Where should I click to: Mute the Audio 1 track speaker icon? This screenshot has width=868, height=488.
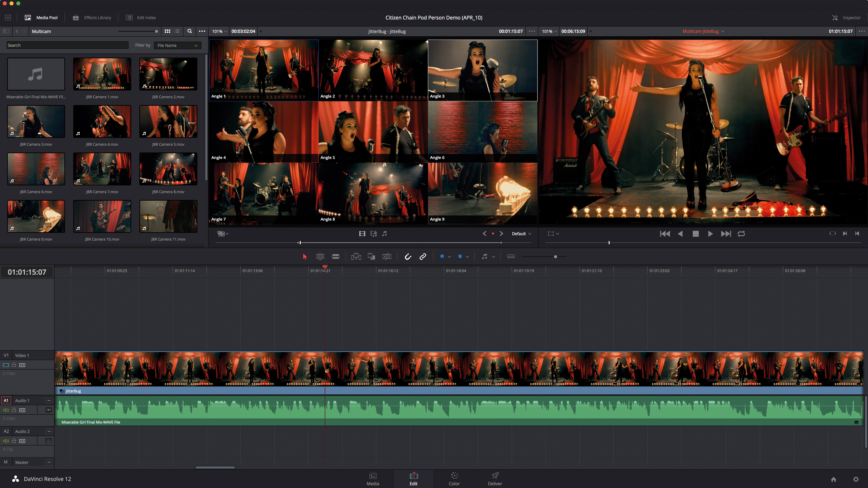[5, 410]
